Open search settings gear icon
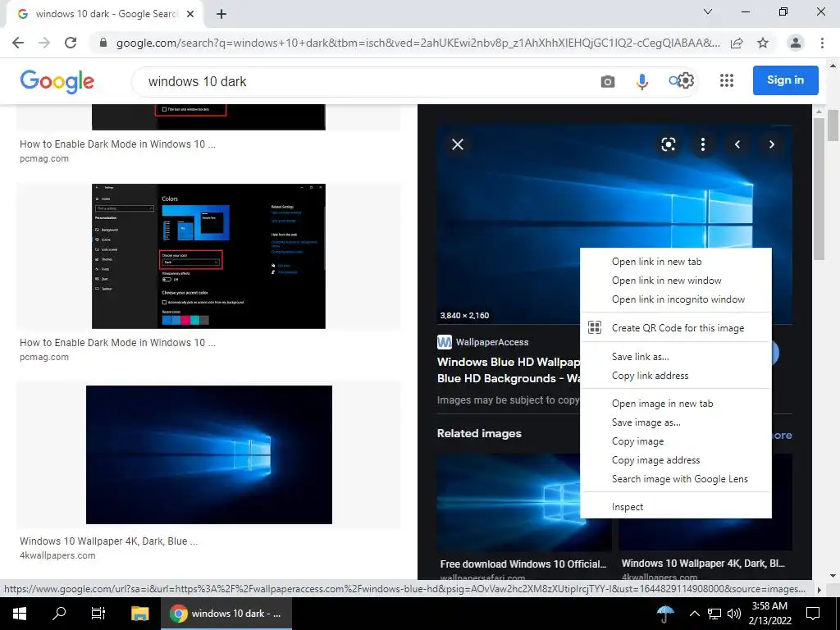The height and width of the screenshot is (630, 840). click(x=686, y=80)
